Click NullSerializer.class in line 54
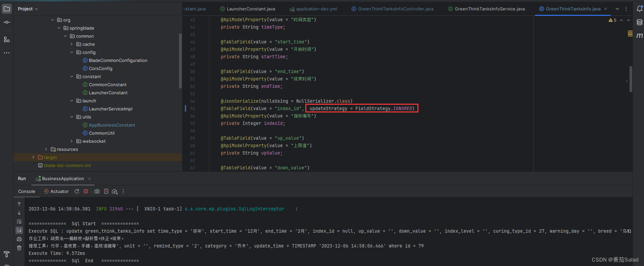The height and width of the screenshot is (266, 644). tap(323, 101)
